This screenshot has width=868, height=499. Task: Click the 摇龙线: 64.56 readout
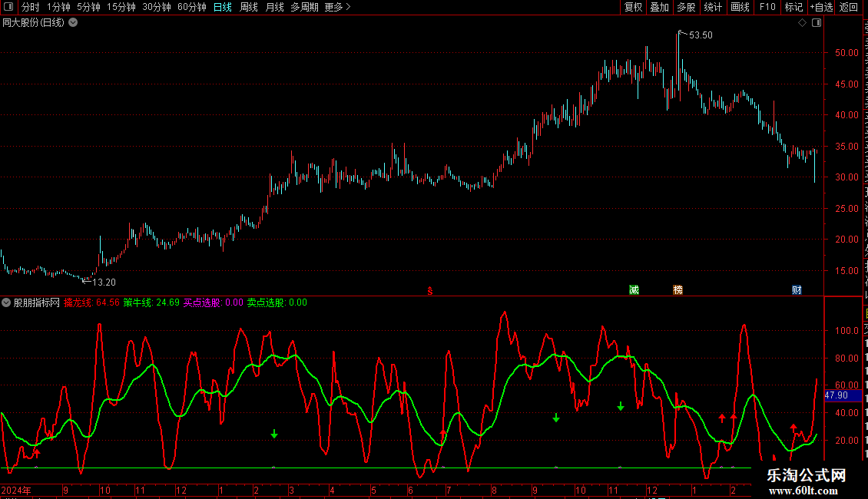pyautogui.click(x=91, y=302)
